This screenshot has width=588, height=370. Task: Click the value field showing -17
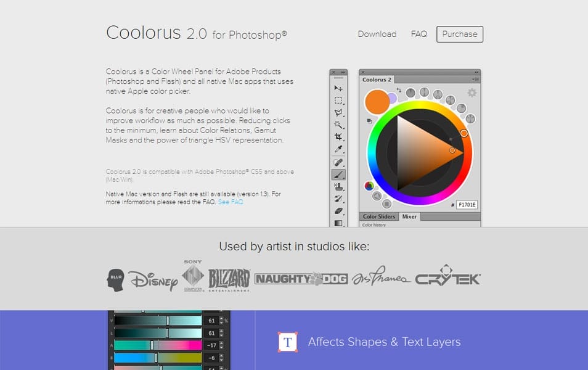(x=211, y=345)
